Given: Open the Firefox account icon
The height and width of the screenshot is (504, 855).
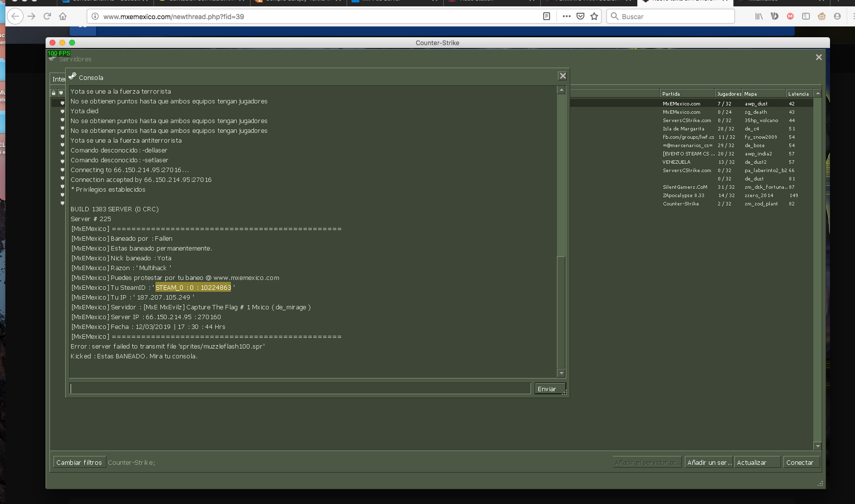Looking at the screenshot, I should pyautogui.click(x=837, y=16).
